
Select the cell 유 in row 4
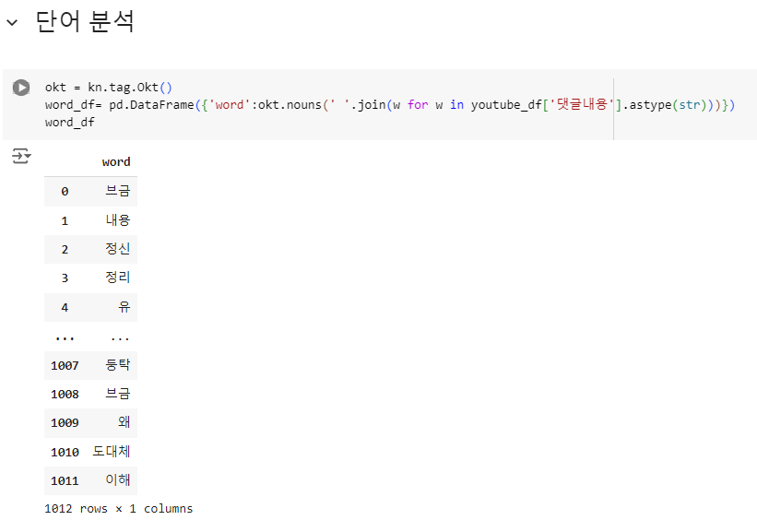[x=124, y=306]
